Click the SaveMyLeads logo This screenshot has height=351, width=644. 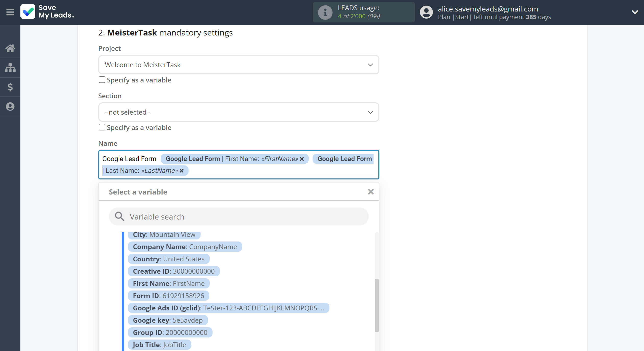point(47,12)
